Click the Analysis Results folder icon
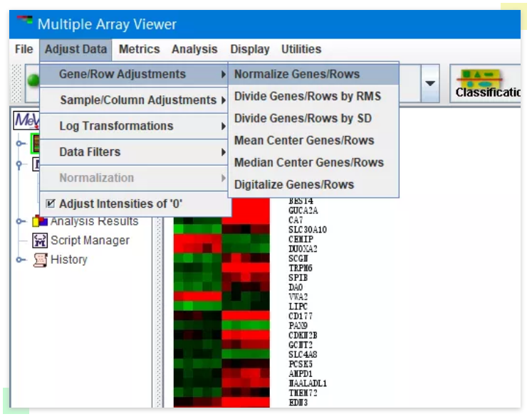 (40, 221)
